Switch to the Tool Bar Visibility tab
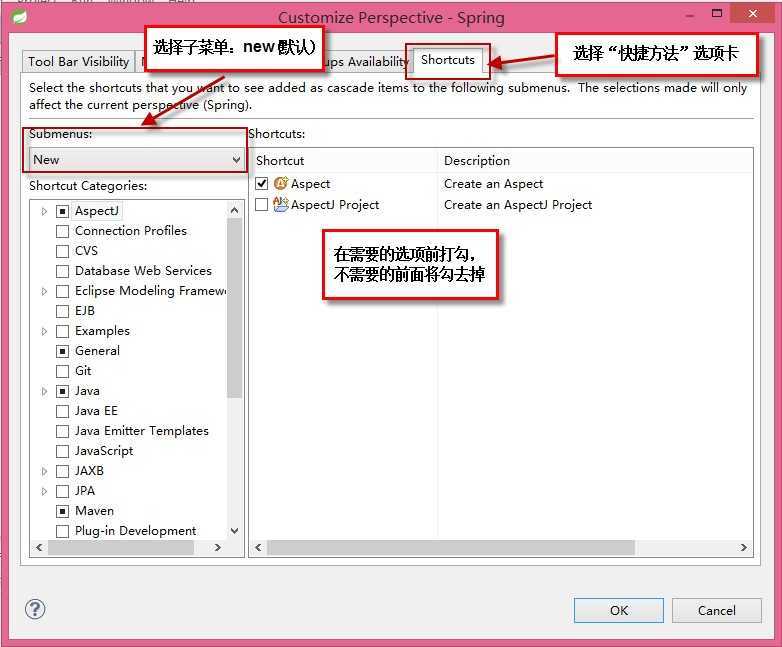This screenshot has width=782, height=647. coord(78,62)
